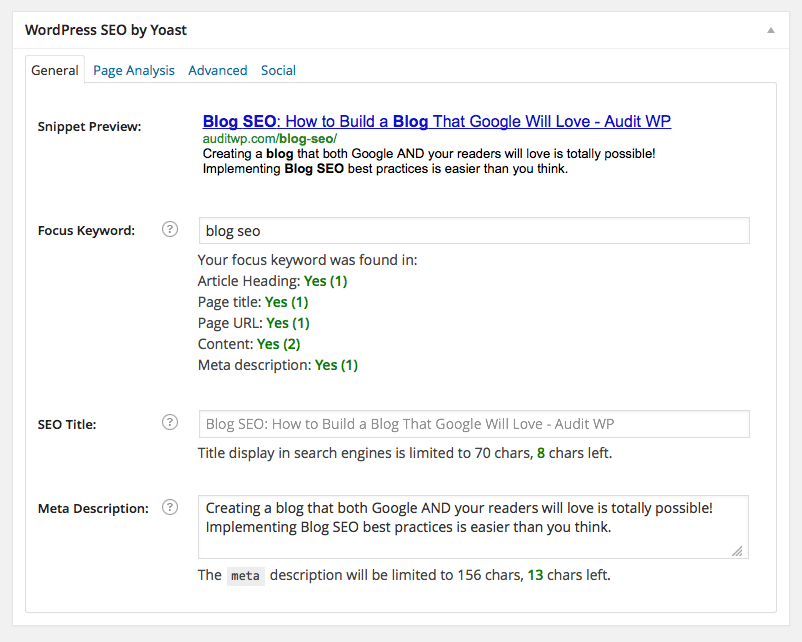Select the 'Meta description: Yes (1)' line
This screenshot has width=802, height=642.
coord(278,365)
